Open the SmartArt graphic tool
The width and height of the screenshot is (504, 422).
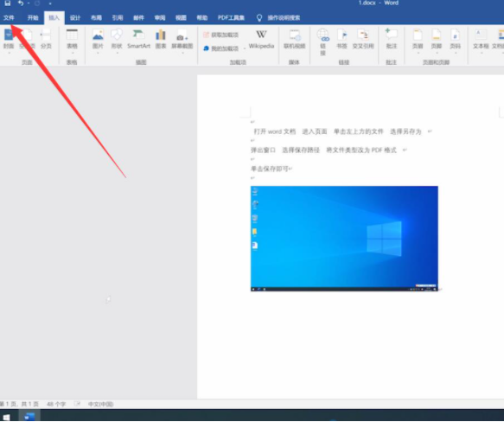pos(138,39)
